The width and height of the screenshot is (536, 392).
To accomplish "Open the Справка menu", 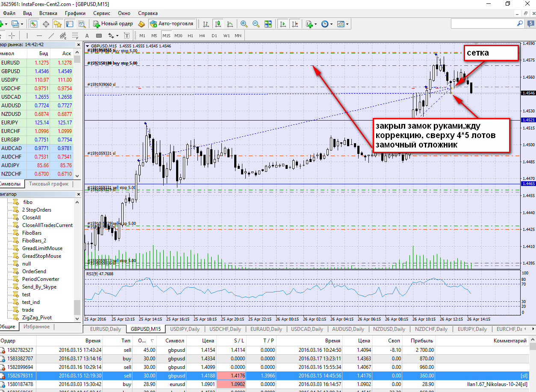I will [x=148, y=13].
